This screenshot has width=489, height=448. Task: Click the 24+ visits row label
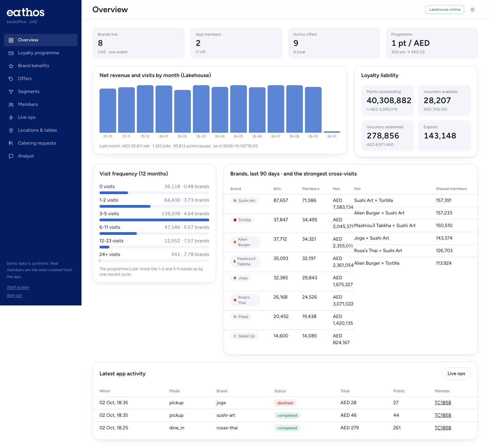pos(110,255)
